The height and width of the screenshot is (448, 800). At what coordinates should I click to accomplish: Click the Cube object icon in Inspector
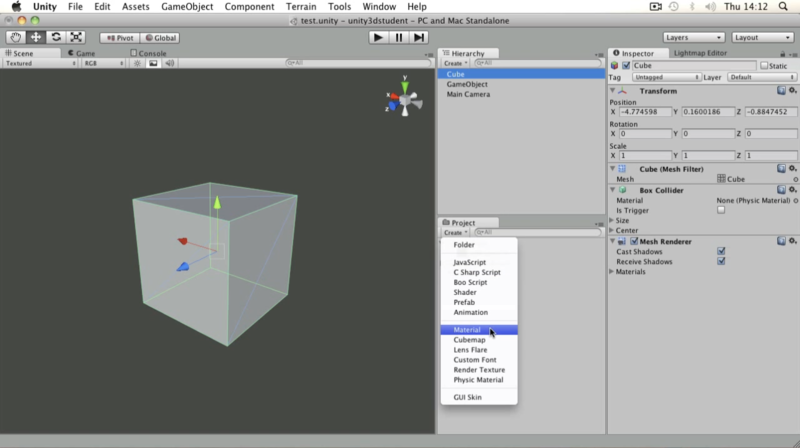[614, 65]
